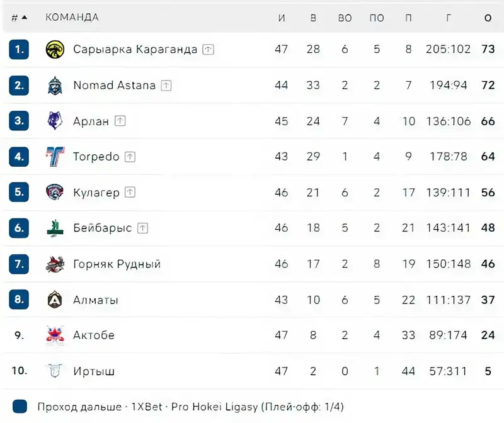Click the Иртыш team logo
Image resolution: width=504 pixels, height=423 pixels.
click(55, 371)
